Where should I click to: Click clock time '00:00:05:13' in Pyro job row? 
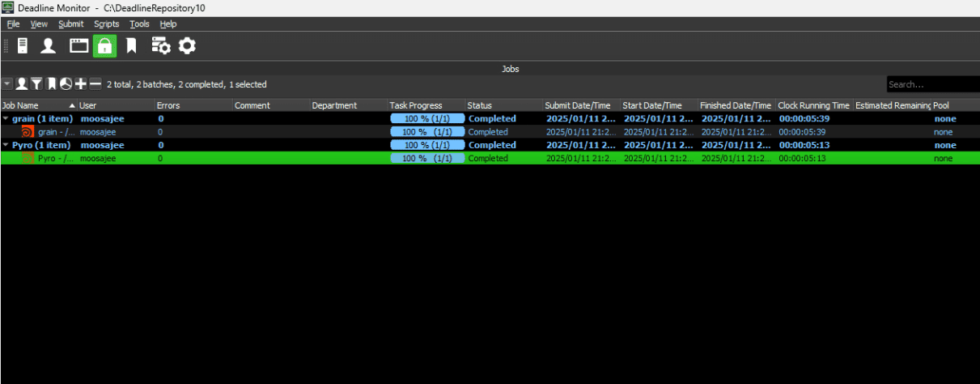click(802, 158)
